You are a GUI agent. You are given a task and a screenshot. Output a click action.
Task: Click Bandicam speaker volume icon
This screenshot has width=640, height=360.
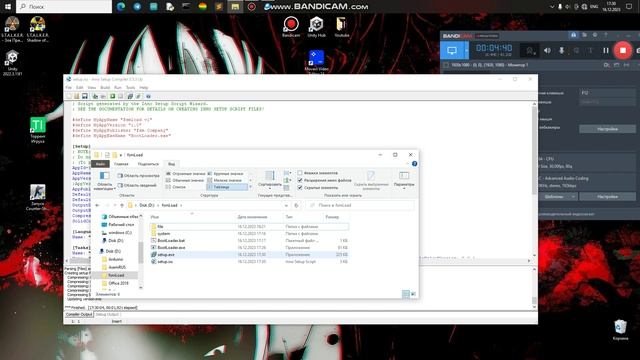pyautogui.click(x=547, y=51)
